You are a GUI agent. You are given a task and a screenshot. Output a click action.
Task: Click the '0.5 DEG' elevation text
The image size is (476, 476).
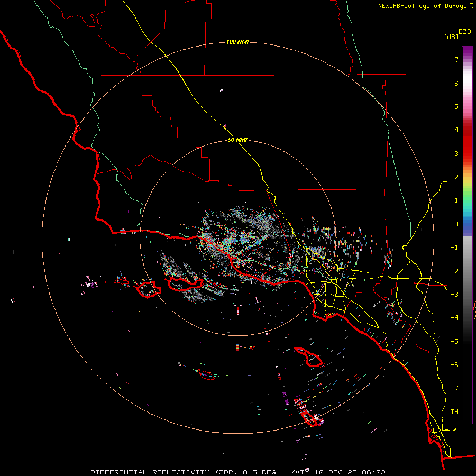click(x=259, y=472)
